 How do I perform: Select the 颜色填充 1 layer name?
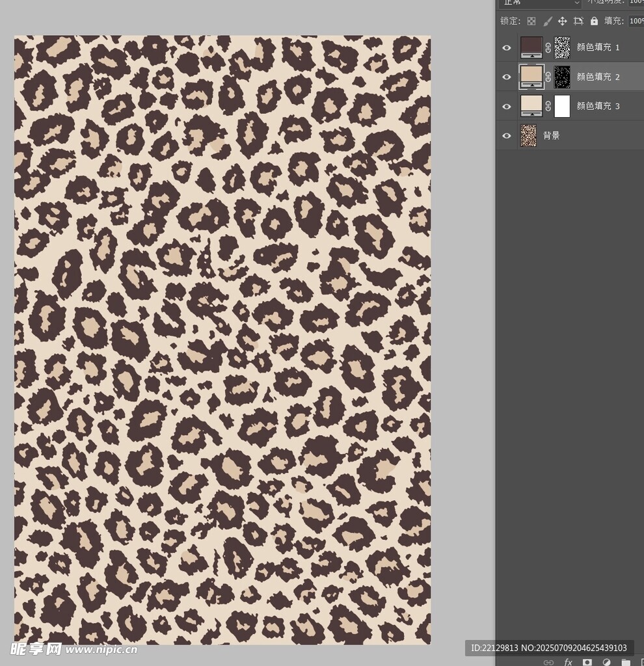(598, 47)
